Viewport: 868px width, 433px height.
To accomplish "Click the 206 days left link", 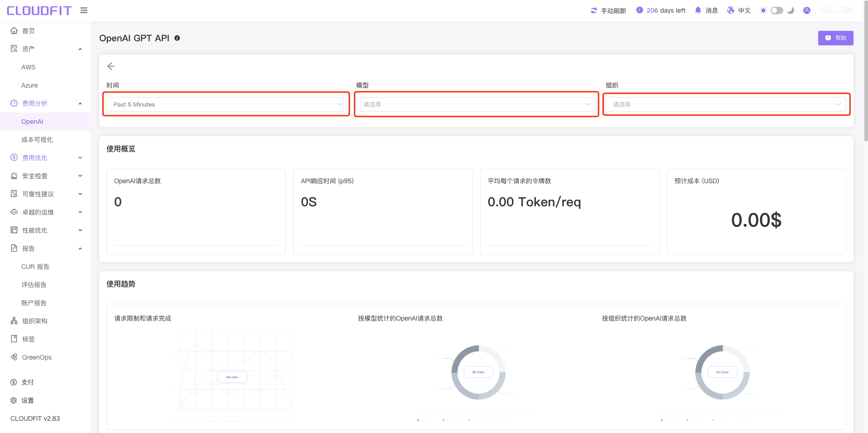I will [x=666, y=10].
